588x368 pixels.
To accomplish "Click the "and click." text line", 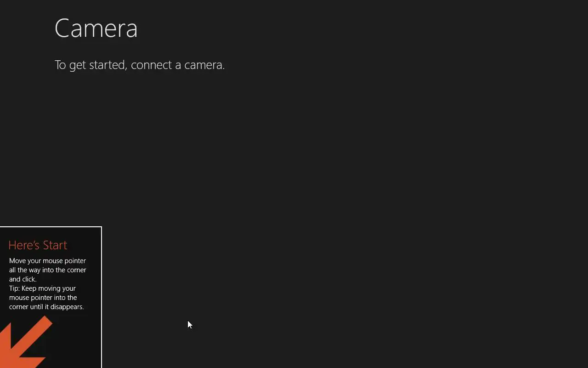I will (23, 279).
